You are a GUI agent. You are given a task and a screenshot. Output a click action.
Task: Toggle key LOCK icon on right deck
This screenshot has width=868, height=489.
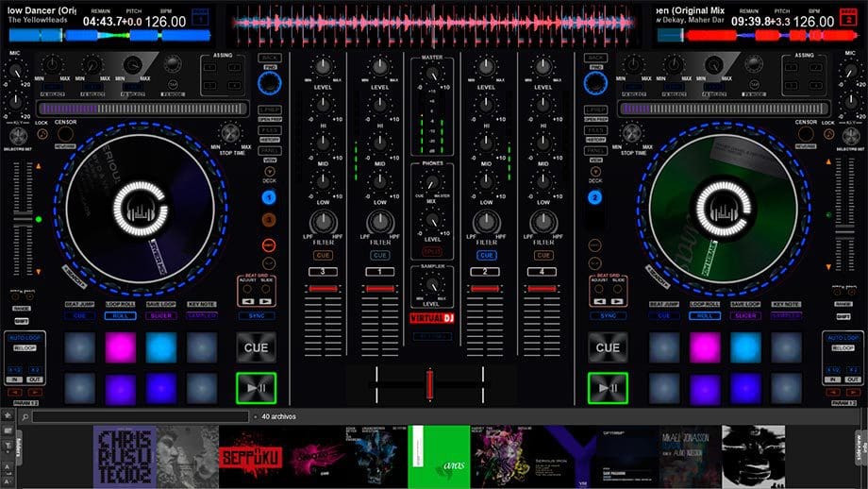(x=828, y=134)
